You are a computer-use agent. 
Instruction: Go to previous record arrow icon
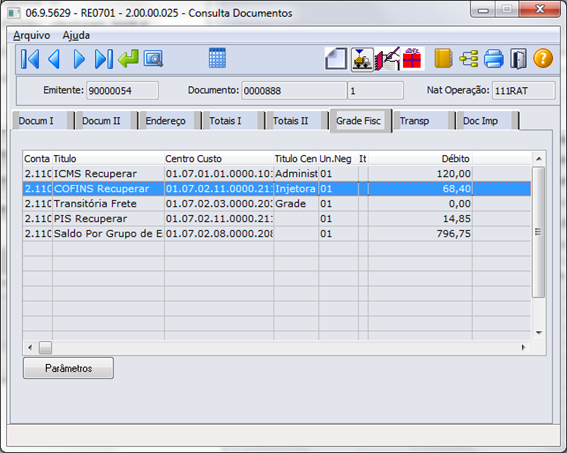(x=54, y=59)
